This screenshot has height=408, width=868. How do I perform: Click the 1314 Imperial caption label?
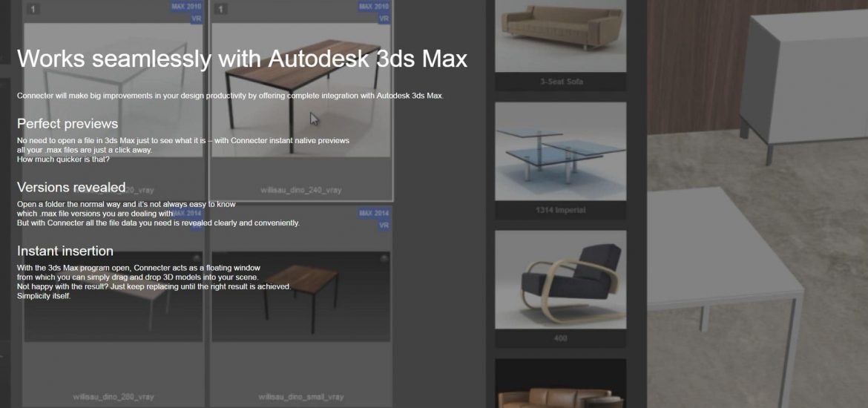click(560, 210)
